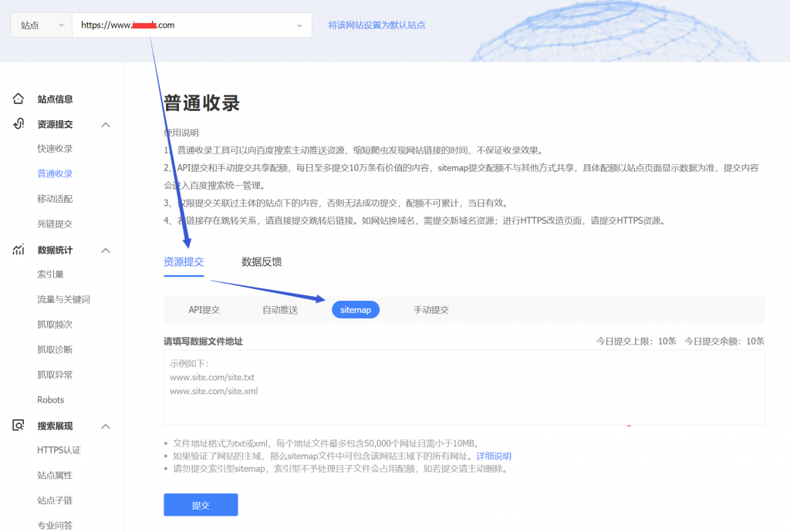Image resolution: width=790 pixels, height=532 pixels.
Task: Click the 资源提交 sidebar heading
Action: (55, 124)
